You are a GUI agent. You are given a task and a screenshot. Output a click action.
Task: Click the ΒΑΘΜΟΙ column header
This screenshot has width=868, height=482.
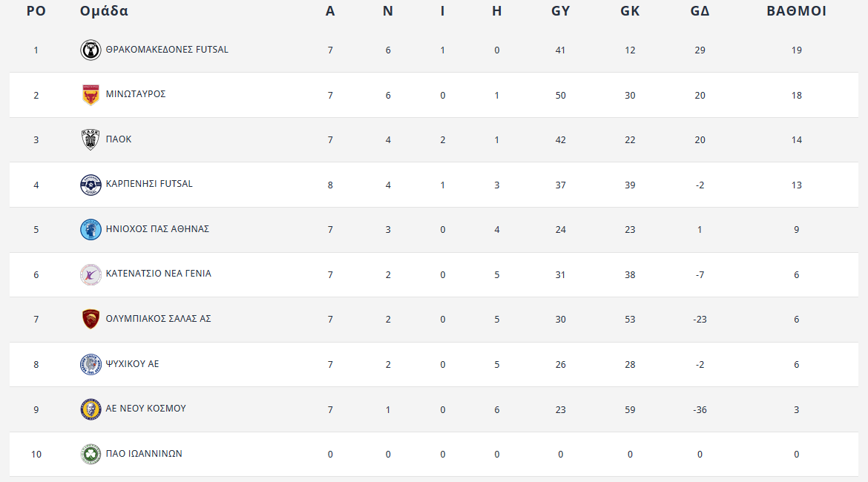coord(796,11)
